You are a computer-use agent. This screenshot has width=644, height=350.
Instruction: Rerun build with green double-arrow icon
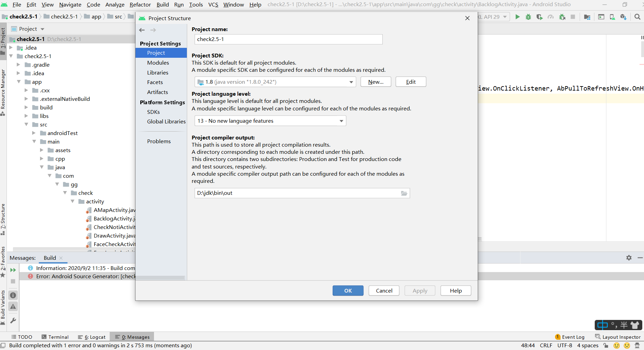(x=13, y=270)
